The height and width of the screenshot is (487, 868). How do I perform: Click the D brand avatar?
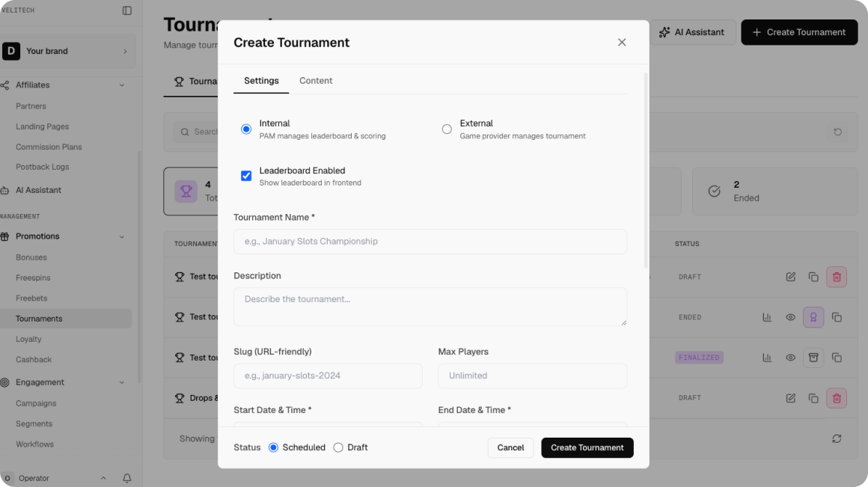point(11,51)
